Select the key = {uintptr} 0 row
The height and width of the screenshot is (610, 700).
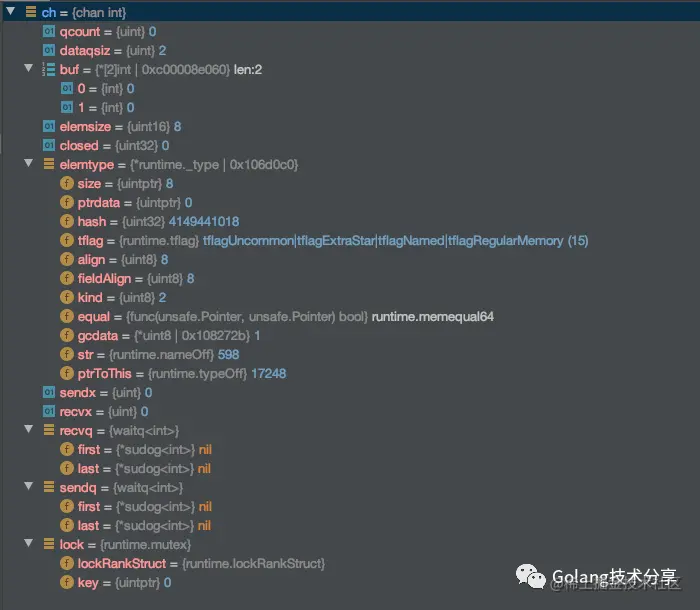point(350,582)
